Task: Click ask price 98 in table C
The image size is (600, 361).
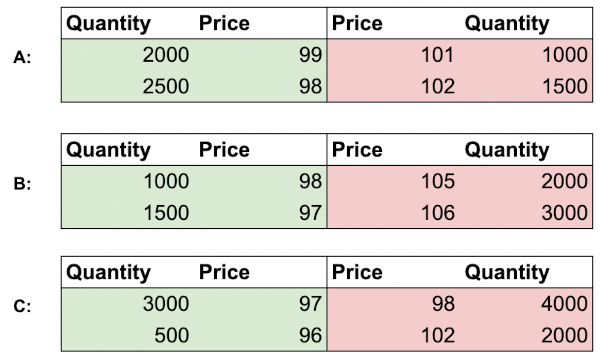Action: pos(443,304)
